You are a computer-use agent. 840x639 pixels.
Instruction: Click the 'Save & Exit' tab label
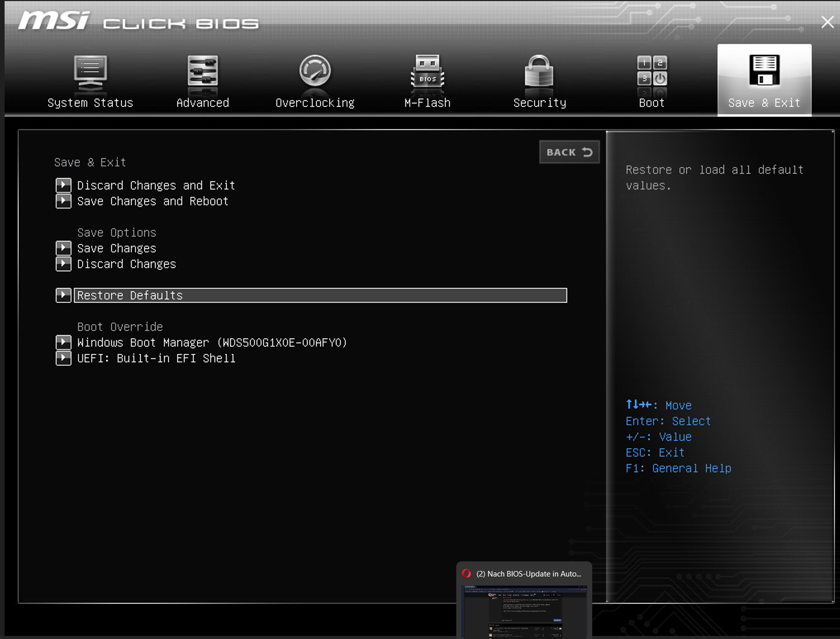(x=764, y=103)
